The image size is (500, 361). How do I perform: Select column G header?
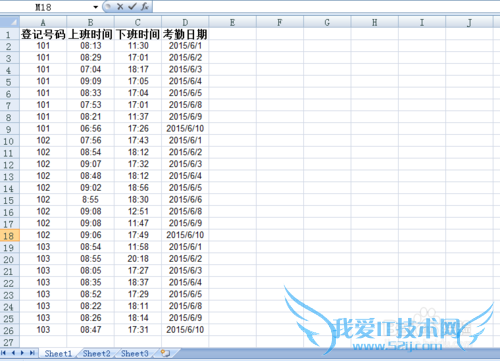[327, 22]
